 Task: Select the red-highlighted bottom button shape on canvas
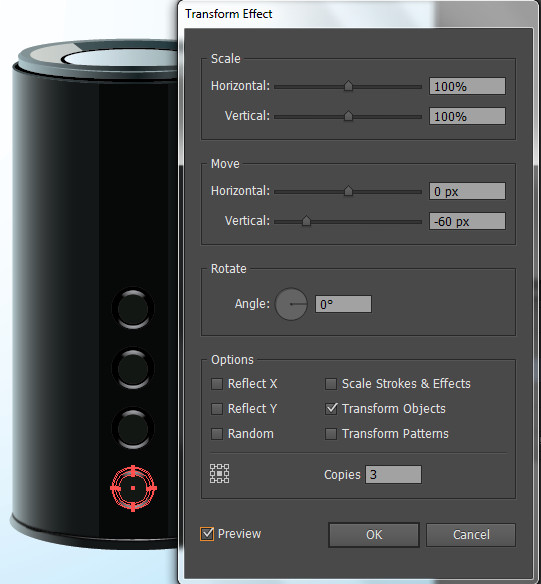133,488
